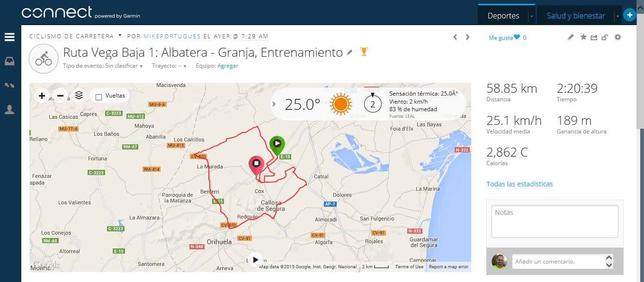Open the hamburger navigation menu
The height and width of the screenshot is (282, 644).
[9, 37]
